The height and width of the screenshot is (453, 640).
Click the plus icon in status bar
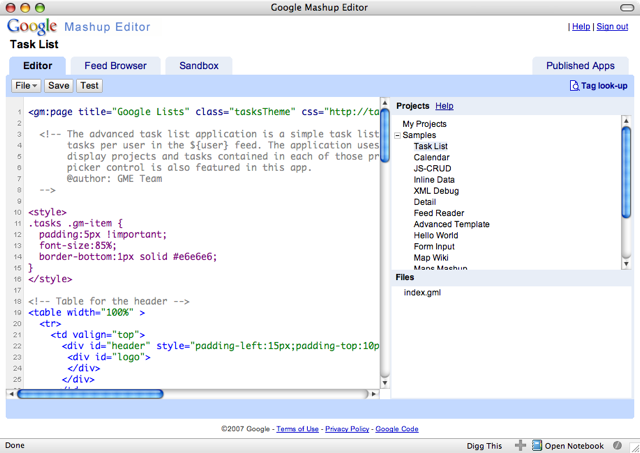click(x=520, y=445)
